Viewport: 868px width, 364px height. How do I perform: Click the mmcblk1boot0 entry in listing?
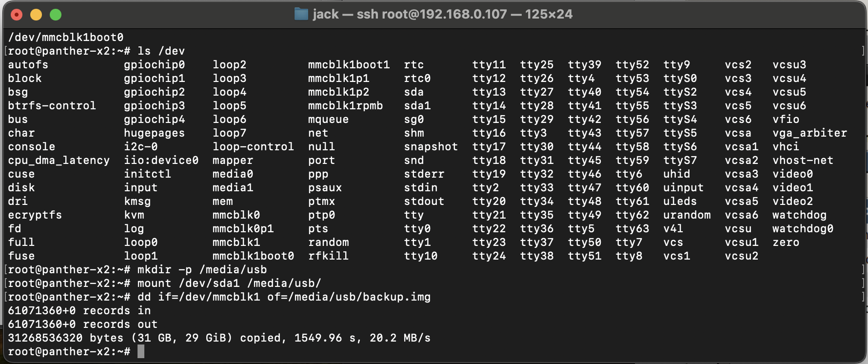pos(253,256)
